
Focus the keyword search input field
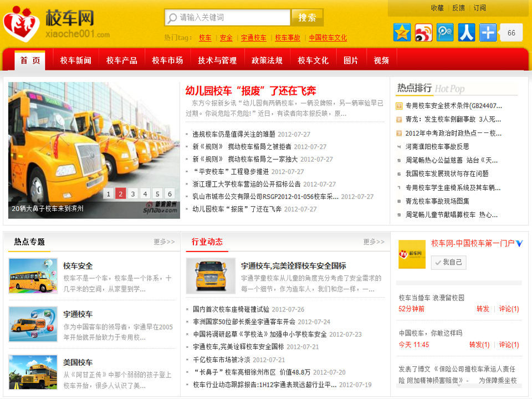point(227,17)
